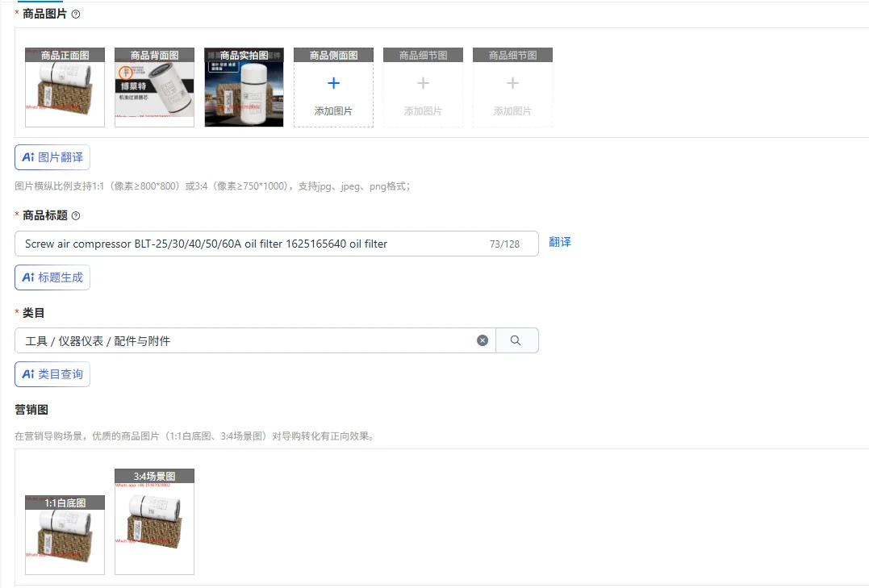Select the 商品正面图 thumbnail
Viewport: 869px width, 588px height.
(65, 87)
